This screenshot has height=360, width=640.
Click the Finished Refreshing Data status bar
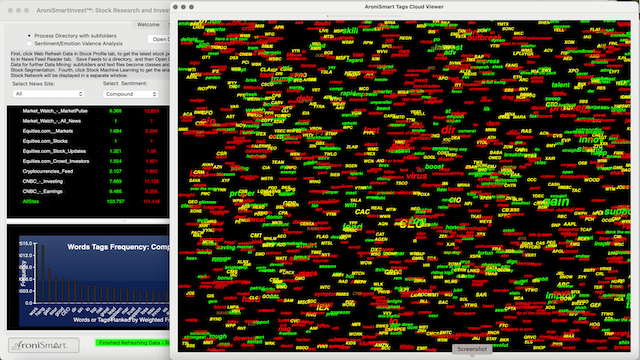[132, 343]
